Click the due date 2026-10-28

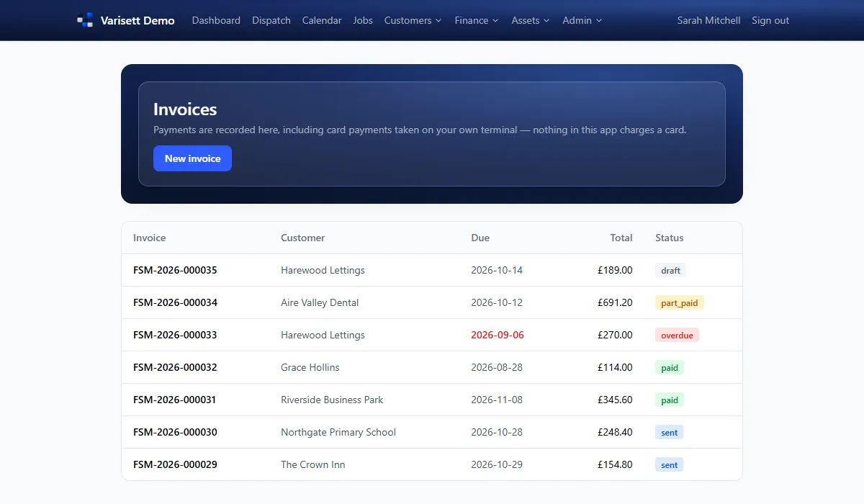tap(497, 432)
